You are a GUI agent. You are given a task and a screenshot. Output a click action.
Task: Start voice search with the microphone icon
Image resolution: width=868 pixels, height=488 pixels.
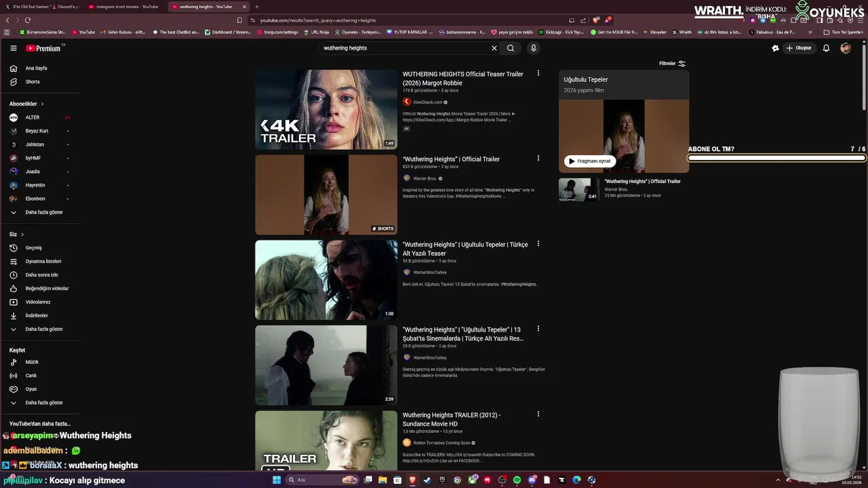click(534, 48)
